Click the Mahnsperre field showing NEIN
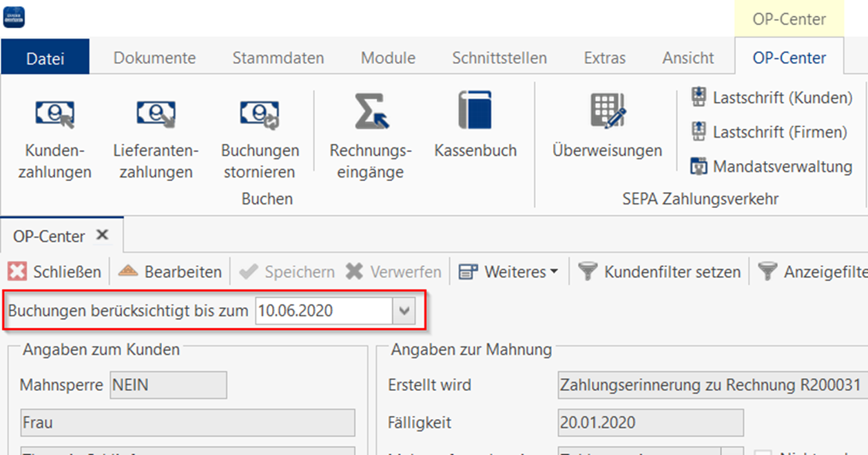868x455 pixels. [168, 384]
